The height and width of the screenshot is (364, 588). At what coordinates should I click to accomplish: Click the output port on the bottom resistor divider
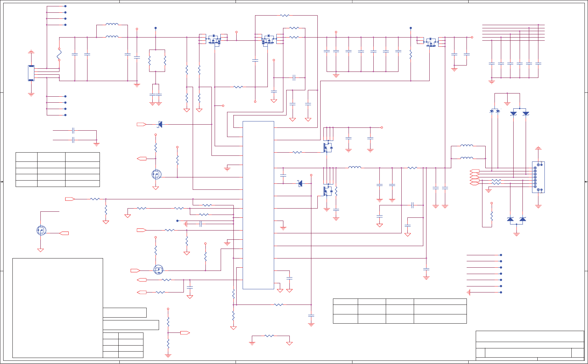coord(185,333)
